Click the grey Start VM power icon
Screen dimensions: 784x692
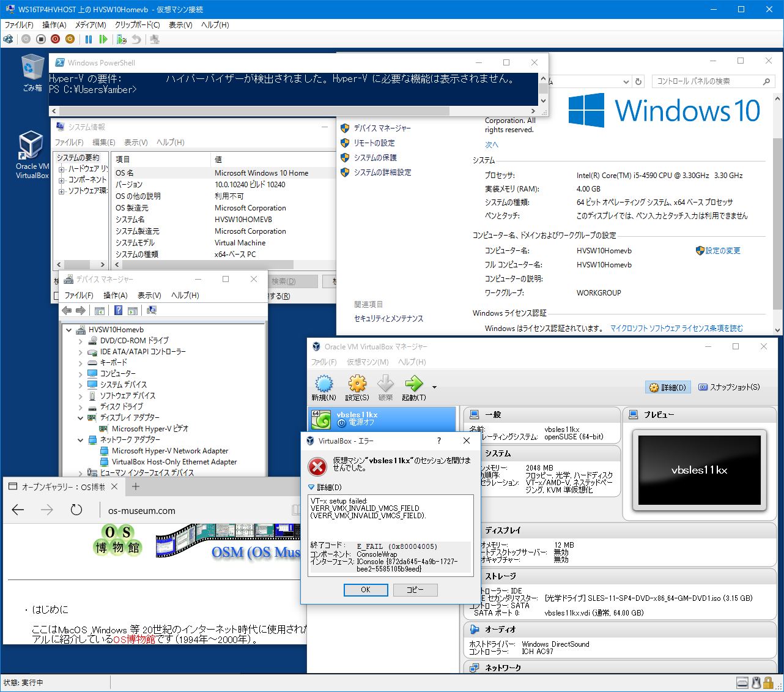(26, 39)
